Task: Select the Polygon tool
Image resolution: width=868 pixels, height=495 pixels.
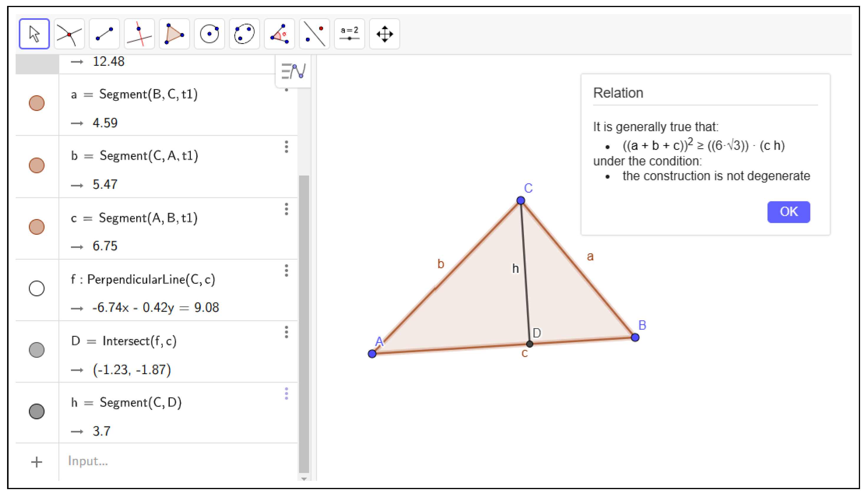Action: click(x=175, y=34)
